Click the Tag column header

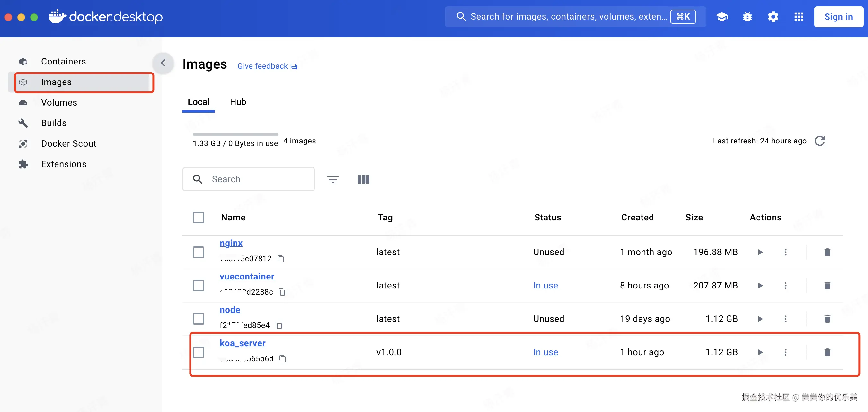(385, 218)
